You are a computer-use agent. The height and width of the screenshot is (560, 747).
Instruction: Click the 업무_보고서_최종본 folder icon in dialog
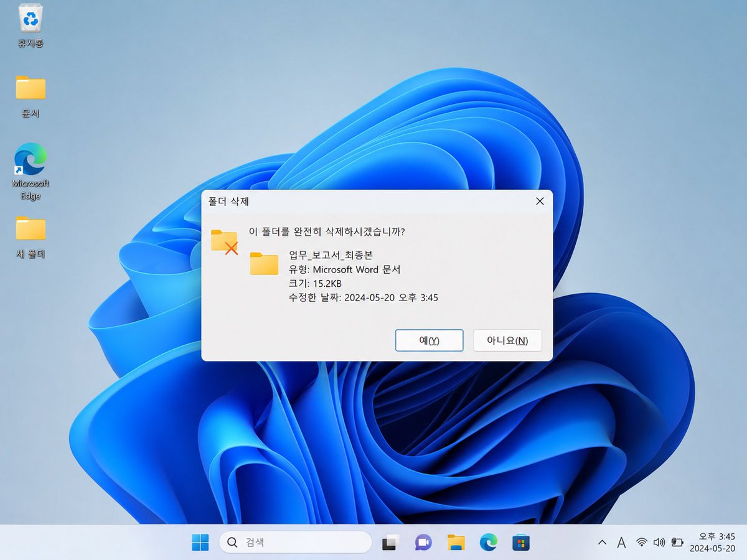[x=264, y=263]
